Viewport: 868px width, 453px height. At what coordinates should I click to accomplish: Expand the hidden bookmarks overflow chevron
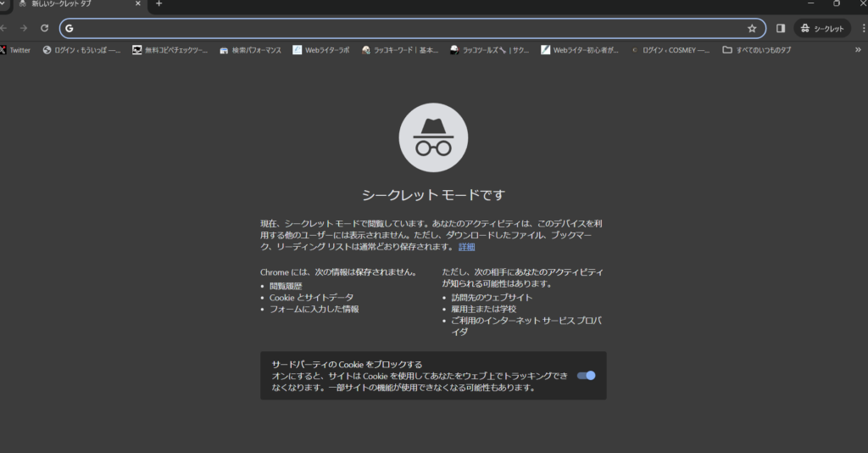coord(858,50)
